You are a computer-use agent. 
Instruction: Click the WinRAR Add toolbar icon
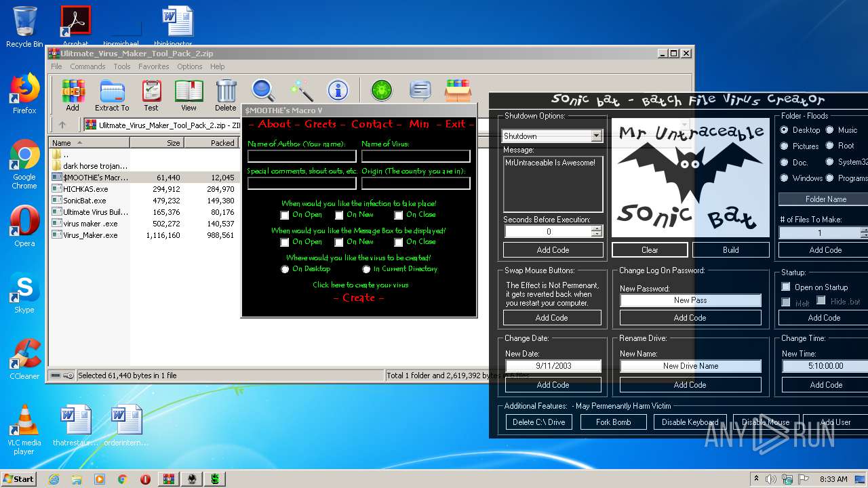coord(73,95)
